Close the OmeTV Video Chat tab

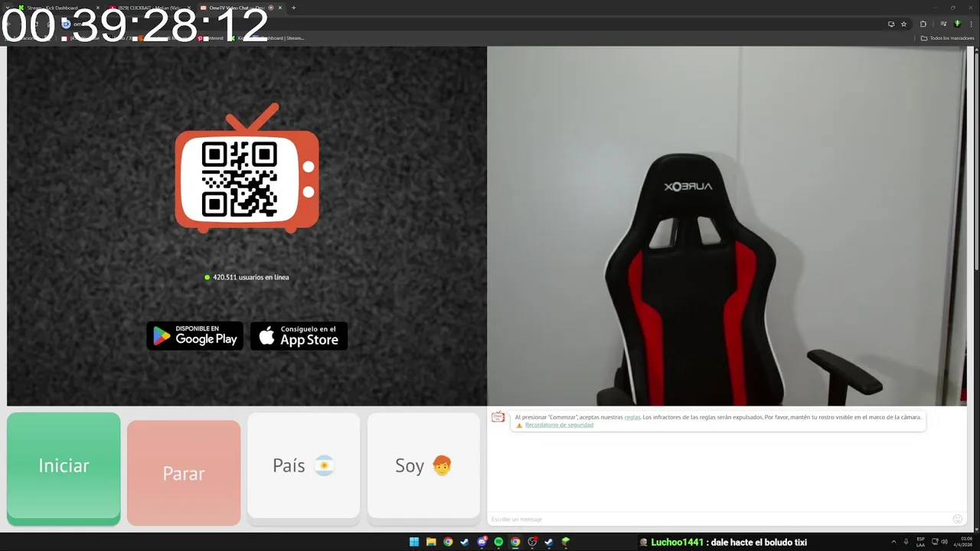[x=279, y=8]
